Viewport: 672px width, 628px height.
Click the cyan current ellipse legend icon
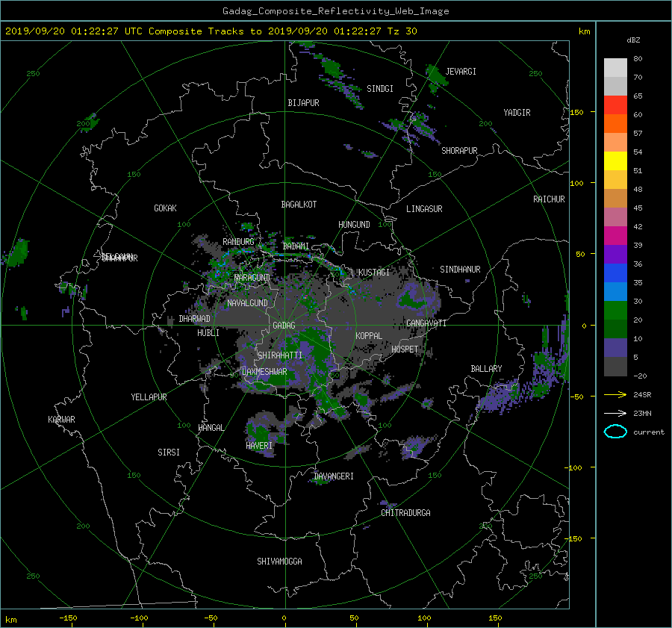[x=615, y=432]
